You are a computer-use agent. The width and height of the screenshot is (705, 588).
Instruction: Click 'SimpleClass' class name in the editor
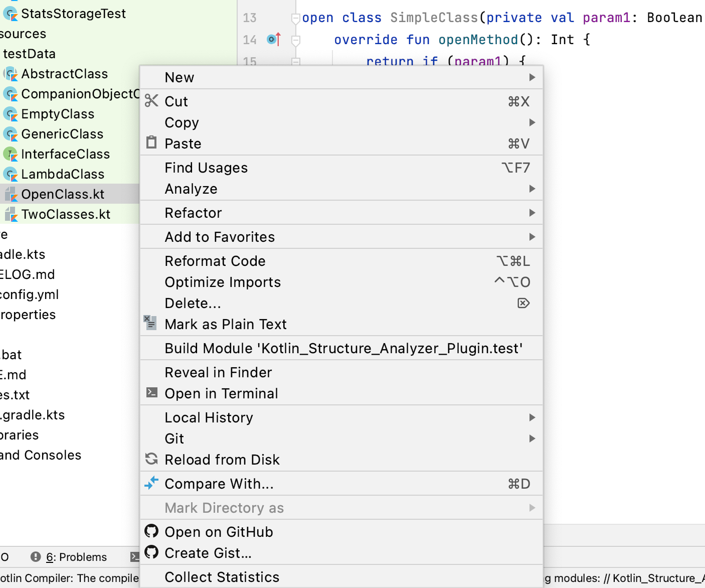(x=434, y=18)
